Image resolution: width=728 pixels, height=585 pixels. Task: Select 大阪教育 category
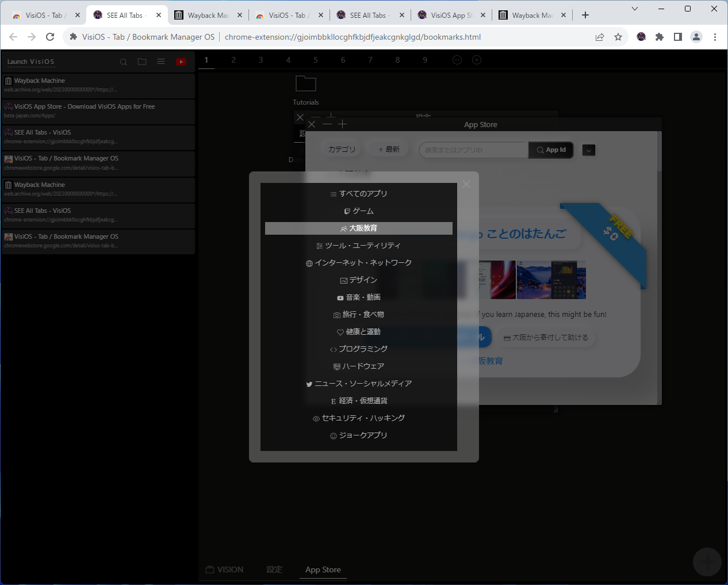point(359,228)
